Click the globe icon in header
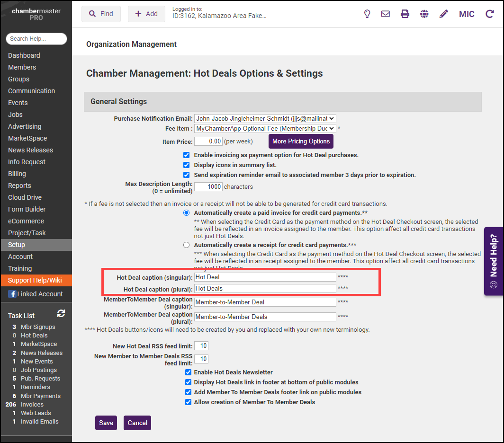The width and height of the screenshot is (504, 443). (x=424, y=14)
